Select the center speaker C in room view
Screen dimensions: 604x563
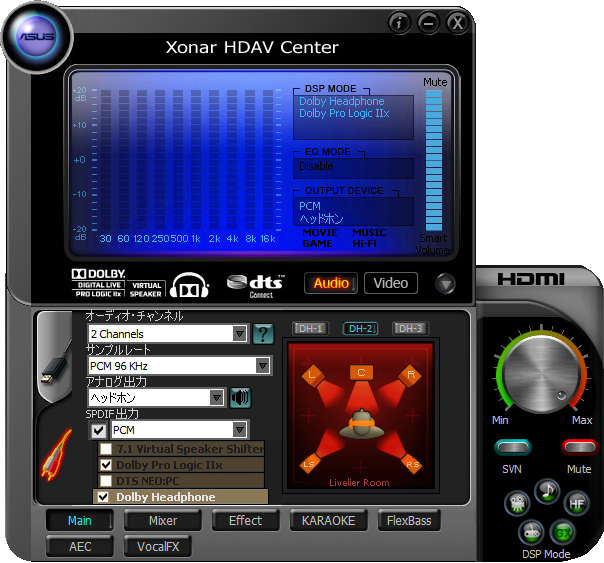tap(359, 372)
